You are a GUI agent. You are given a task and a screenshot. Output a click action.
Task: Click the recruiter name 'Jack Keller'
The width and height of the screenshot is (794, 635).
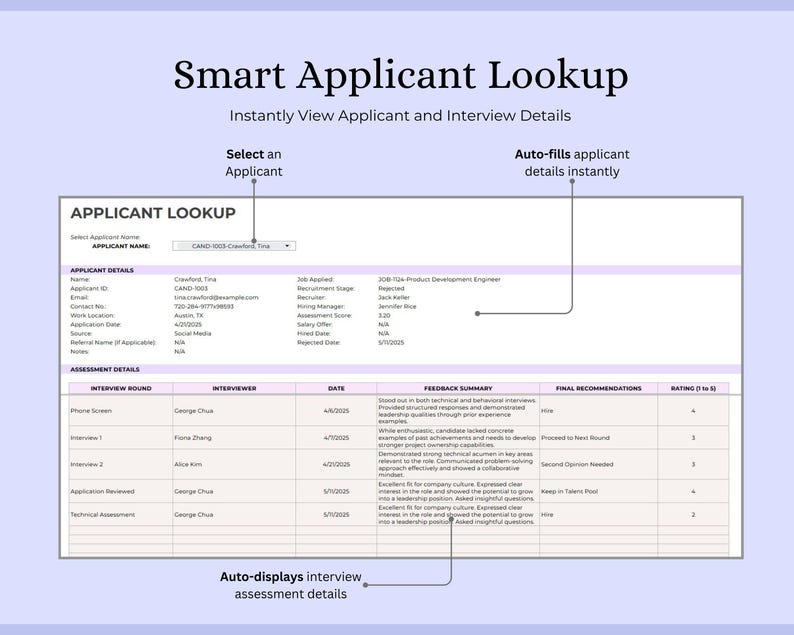(x=393, y=298)
